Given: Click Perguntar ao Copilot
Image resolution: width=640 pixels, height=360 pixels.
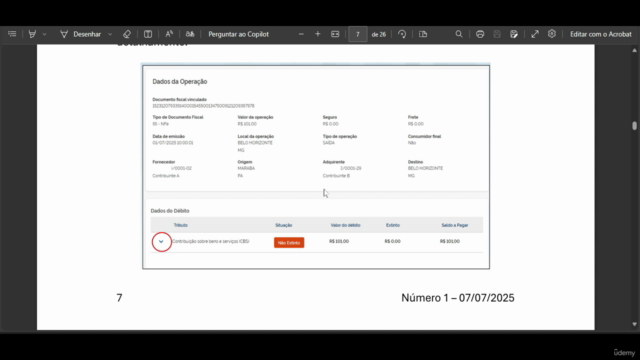Looking at the screenshot, I should 238,34.
